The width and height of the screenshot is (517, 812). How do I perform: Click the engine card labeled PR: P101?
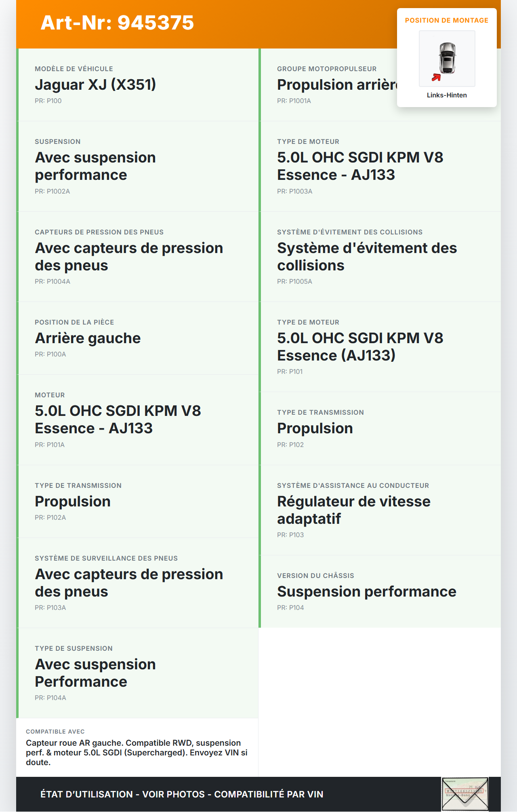380,346
